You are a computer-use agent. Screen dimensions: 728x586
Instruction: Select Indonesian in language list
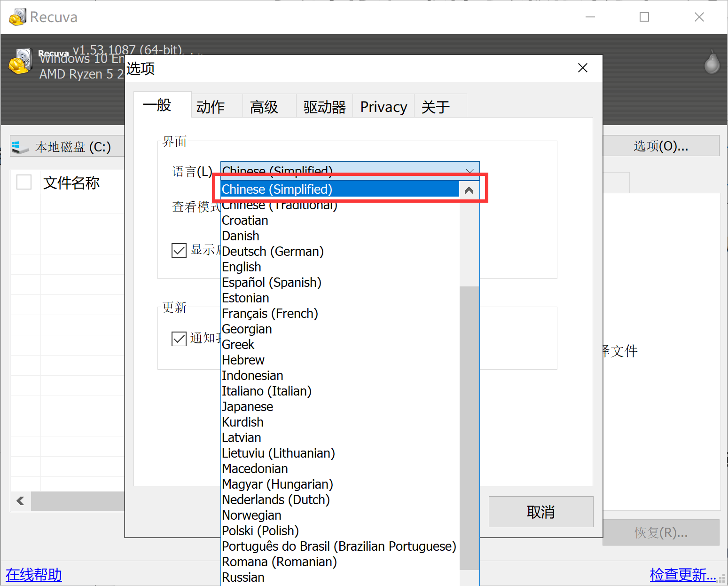click(340, 375)
